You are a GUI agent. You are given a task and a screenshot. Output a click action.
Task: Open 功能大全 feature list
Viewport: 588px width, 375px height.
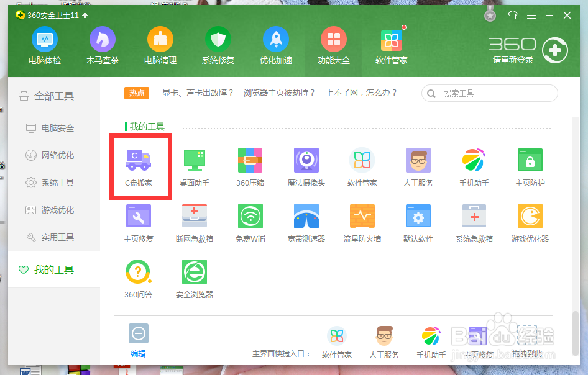tap(333, 45)
